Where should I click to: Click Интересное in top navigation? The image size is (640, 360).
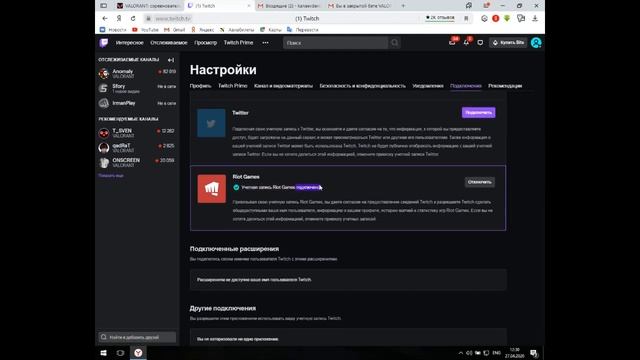coord(129,42)
